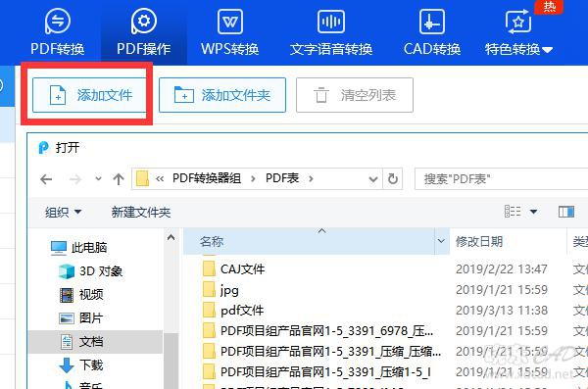Click the 添加文件 button
Viewport: 588px width, 389px height.
point(89,95)
